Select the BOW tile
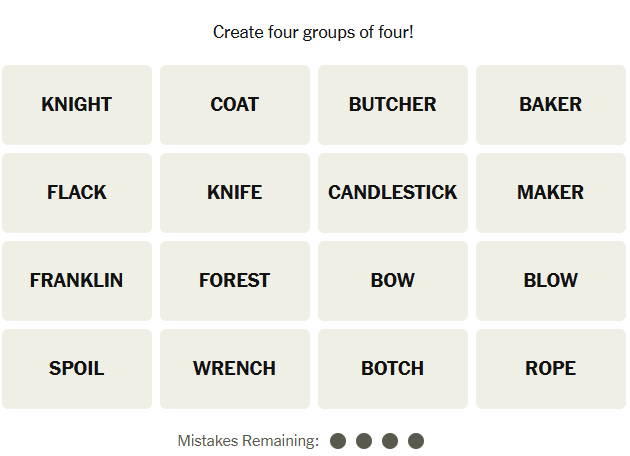Image resolution: width=630 pixels, height=456 pixels. (x=393, y=281)
